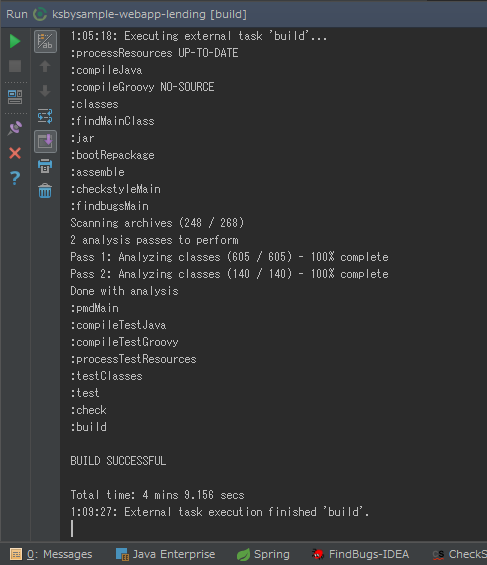Toggle tasks executions/text mode icon
Image resolution: width=487 pixels, height=565 pixels.
[45, 41]
